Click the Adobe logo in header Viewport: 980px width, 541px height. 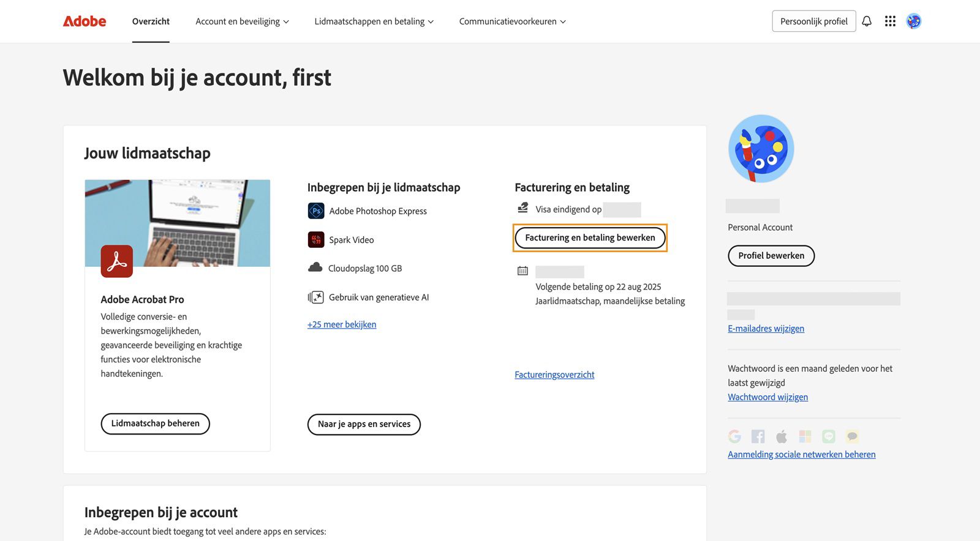tap(85, 21)
